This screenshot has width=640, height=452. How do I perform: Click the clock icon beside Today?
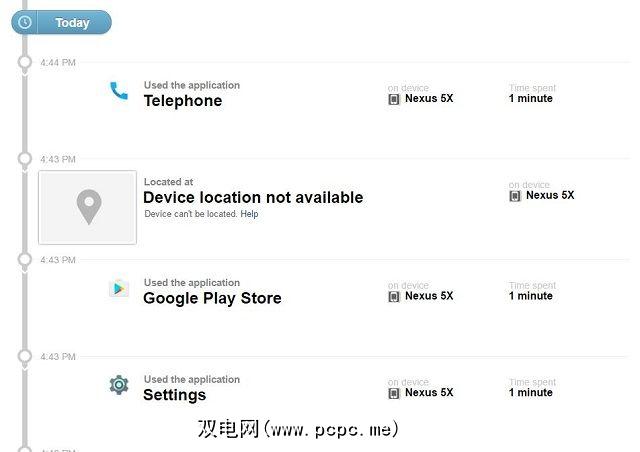click(x=25, y=22)
